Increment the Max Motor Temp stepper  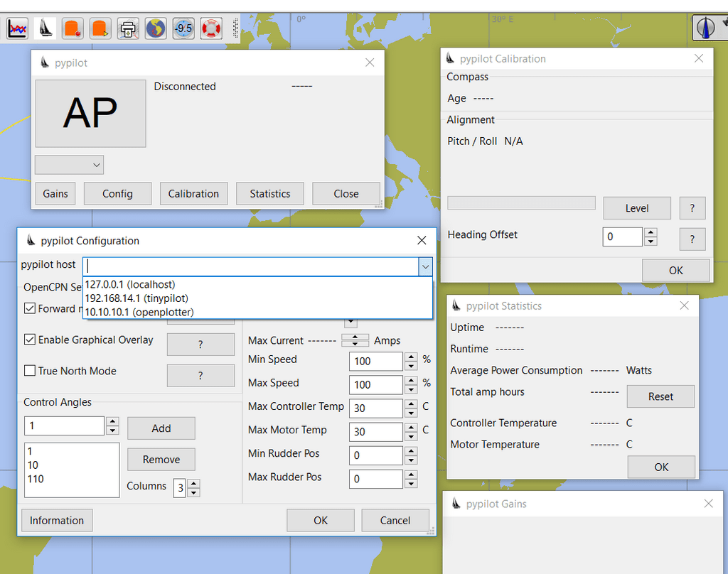click(411, 428)
